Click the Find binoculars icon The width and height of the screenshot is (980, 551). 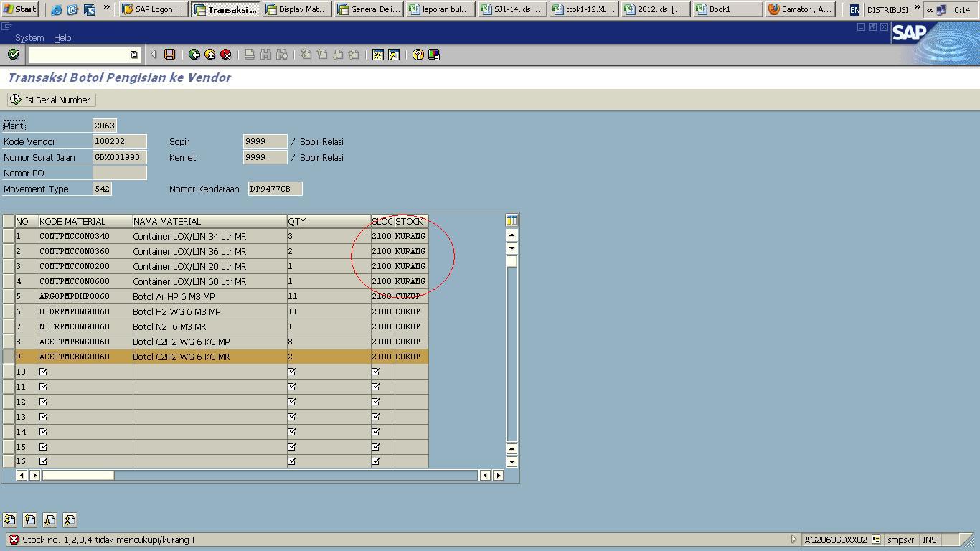[x=265, y=55]
